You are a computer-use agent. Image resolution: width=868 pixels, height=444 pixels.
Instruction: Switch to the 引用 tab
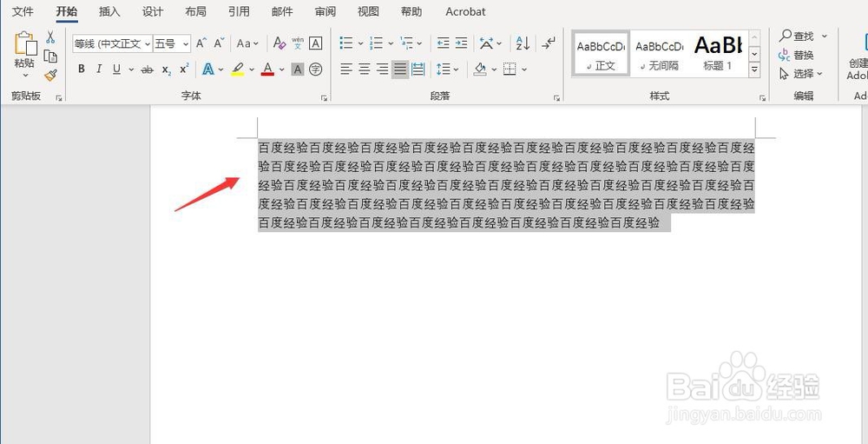[x=240, y=11]
